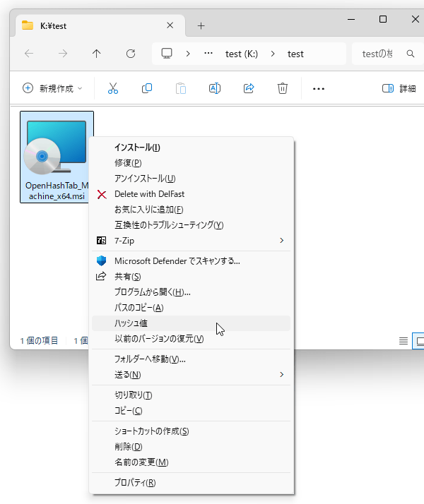Switch to large icons view button
424x504 pixels.
point(419,341)
